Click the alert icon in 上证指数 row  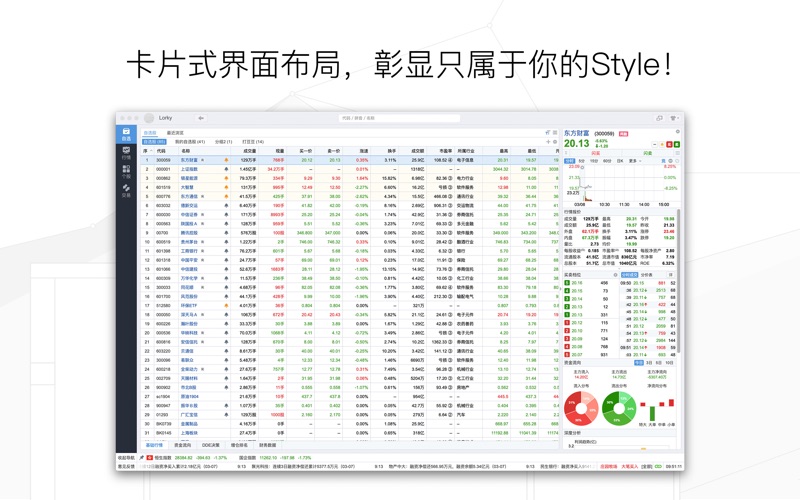(226, 169)
